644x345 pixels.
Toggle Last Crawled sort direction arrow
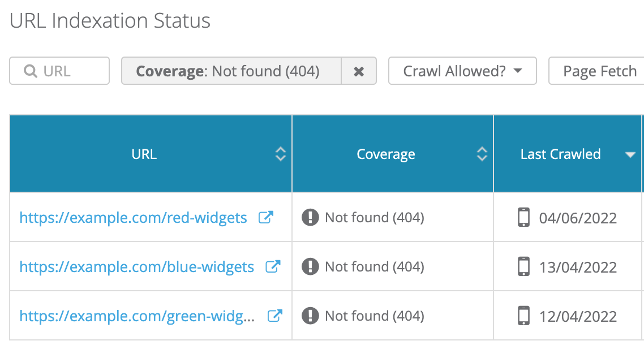[630, 154]
